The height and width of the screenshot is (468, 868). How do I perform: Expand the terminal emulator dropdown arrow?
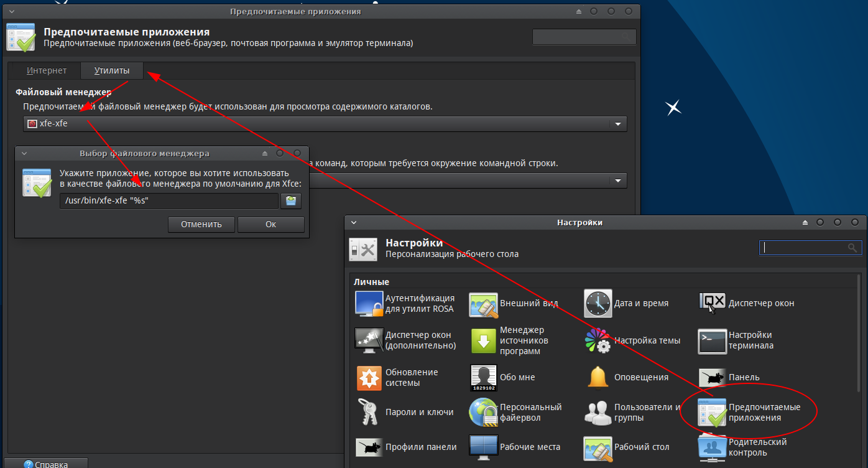click(x=618, y=180)
